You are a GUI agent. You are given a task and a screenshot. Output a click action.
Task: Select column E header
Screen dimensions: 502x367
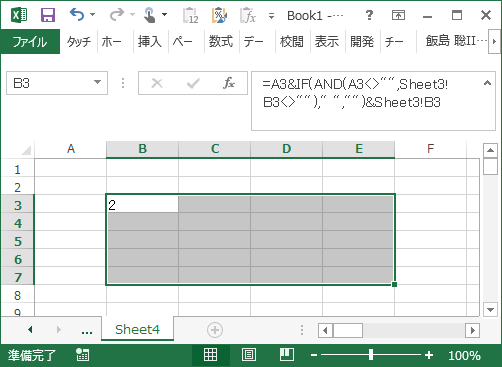pos(359,149)
